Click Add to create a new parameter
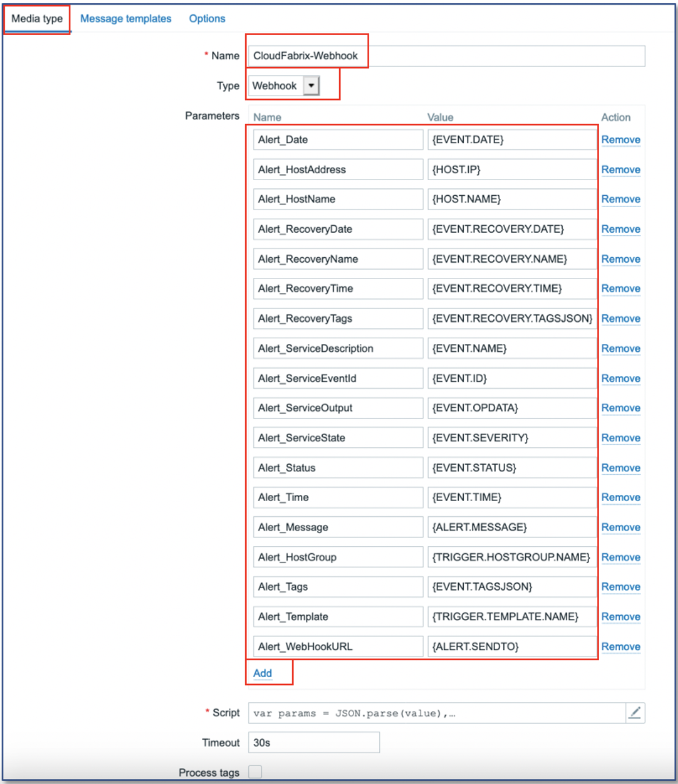The image size is (678, 784). point(261,673)
